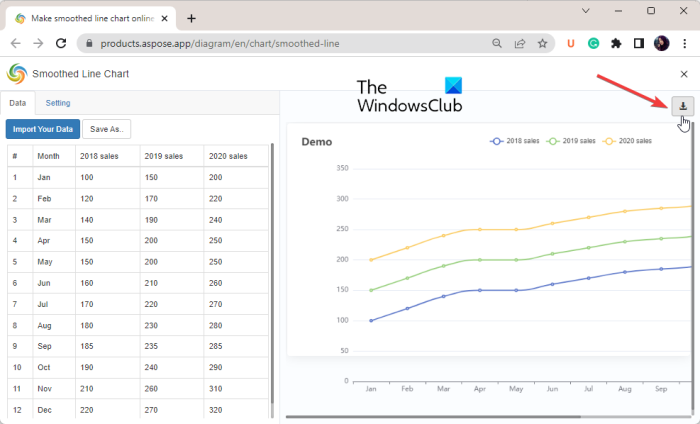
Task: Share this page icon
Action: click(520, 43)
